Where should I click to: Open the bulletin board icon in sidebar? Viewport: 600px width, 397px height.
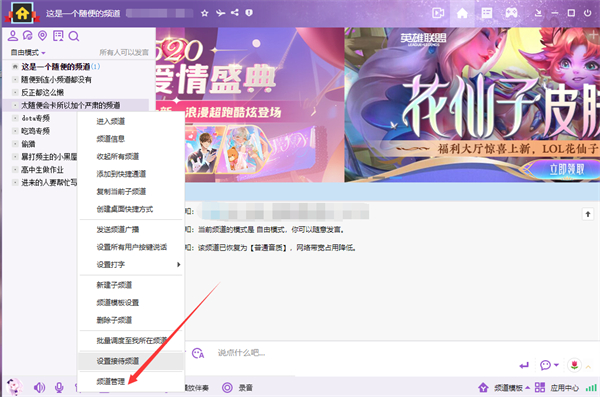coord(58,36)
